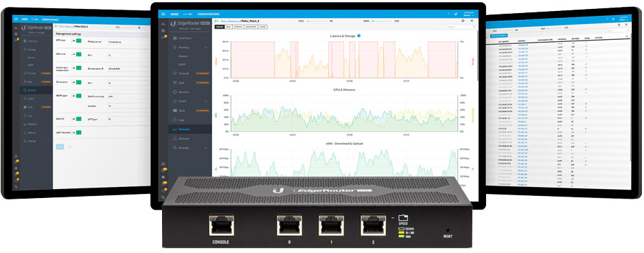The height and width of the screenshot is (253, 644).
Task: Click Primary server field on left monitor
Action: [x=128, y=42]
